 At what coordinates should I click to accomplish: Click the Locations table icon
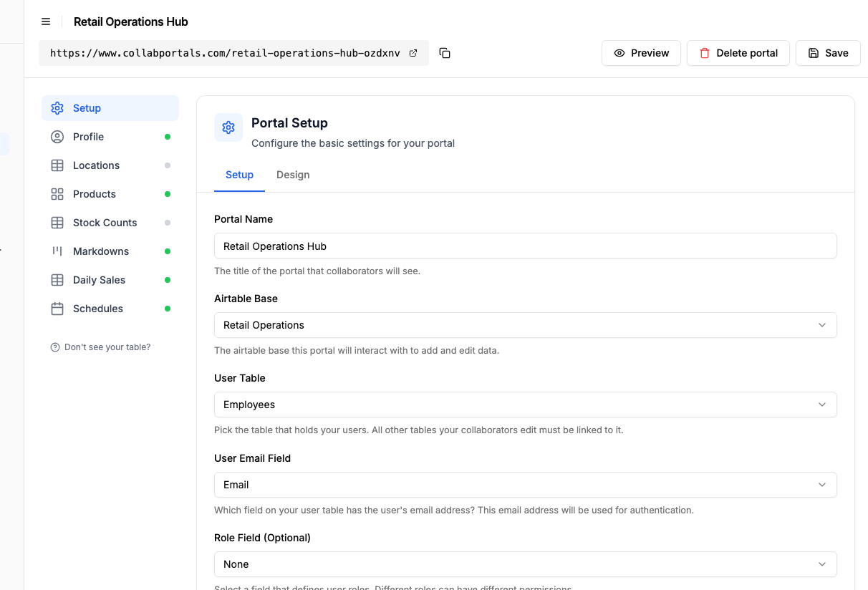click(57, 165)
